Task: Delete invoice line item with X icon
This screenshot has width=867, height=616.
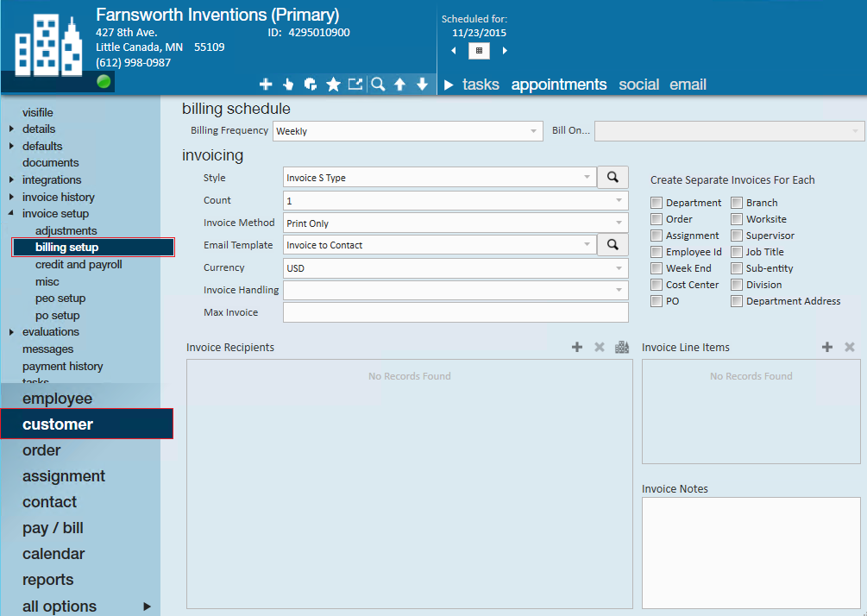Action: tap(849, 348)
